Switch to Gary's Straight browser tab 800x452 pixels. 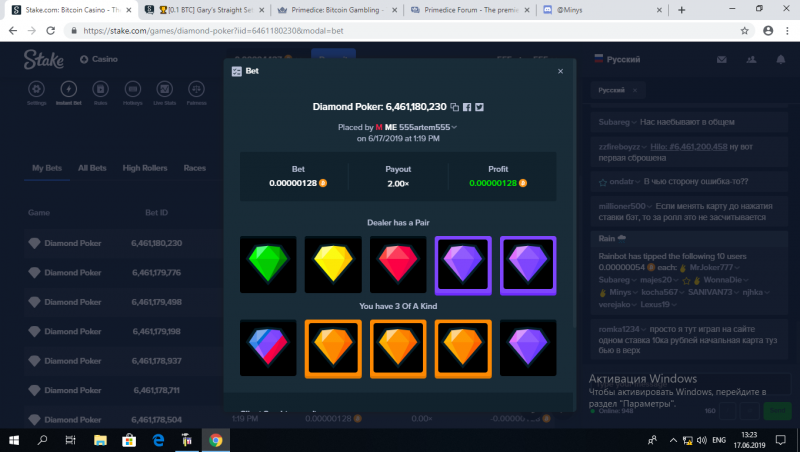[205, 10]
